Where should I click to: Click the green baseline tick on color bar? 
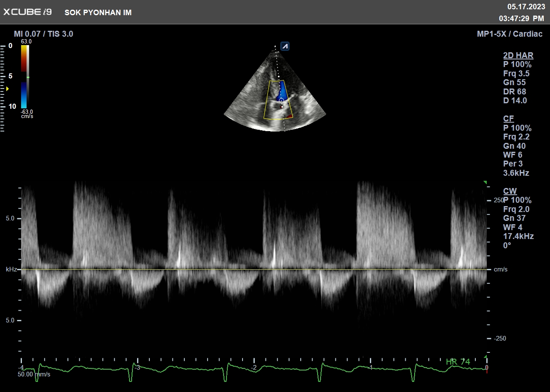pos(28,78)
